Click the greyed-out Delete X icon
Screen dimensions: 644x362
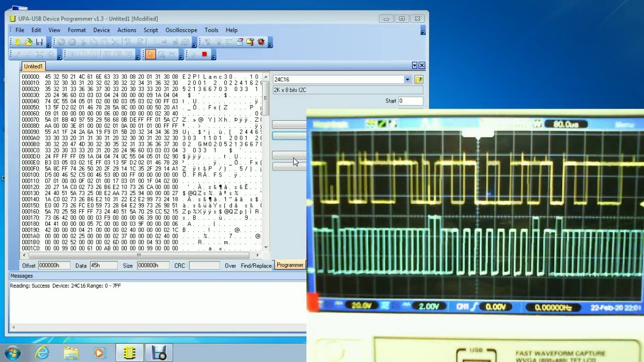tap(115, 42)
